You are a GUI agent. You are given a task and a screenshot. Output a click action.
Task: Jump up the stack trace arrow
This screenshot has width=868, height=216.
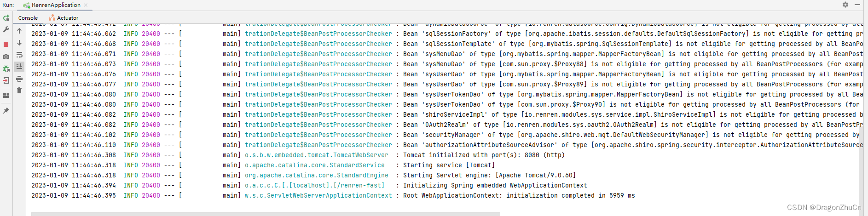[x=19, y=31]
